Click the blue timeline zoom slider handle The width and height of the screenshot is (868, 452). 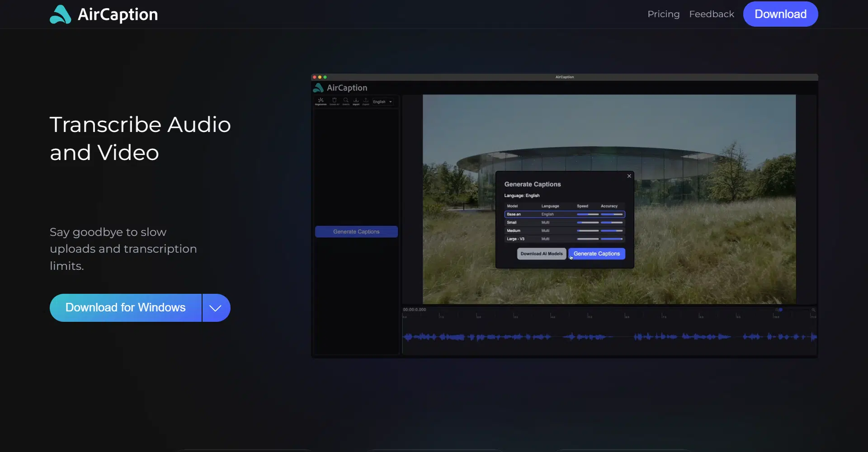[x=781, y=310]
